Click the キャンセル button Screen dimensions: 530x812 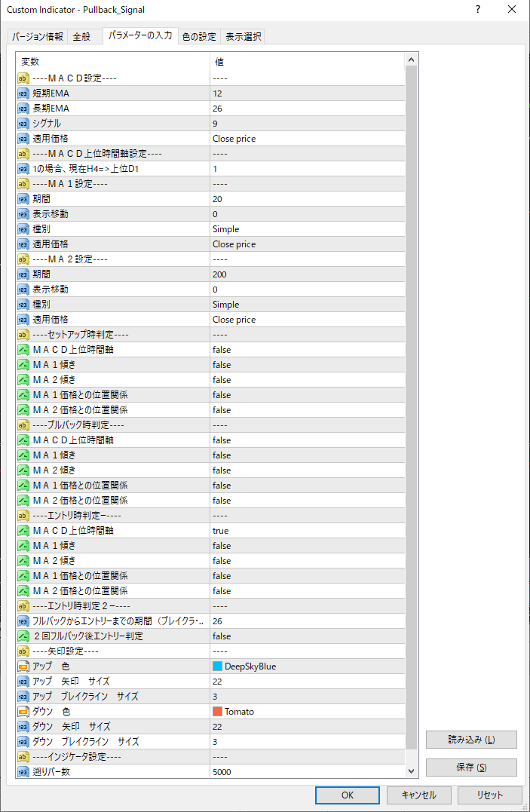point(418,795)
